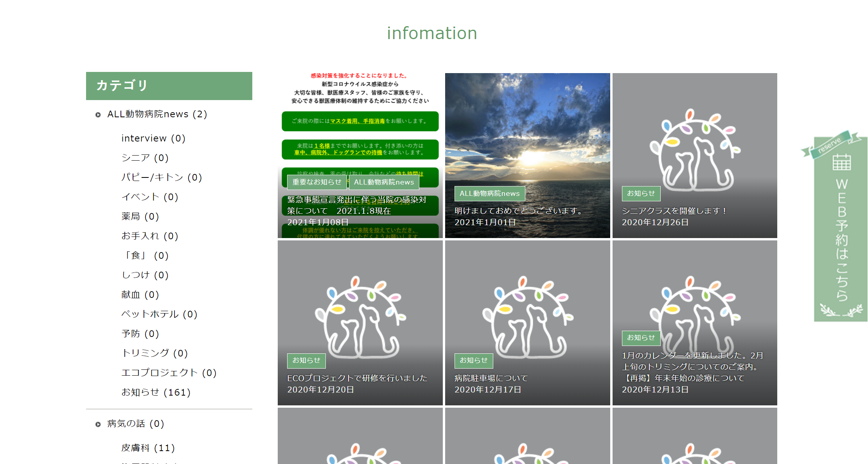Viewport: 868px width, 464px height.
Task: Click the お知らせ tag on ECOプロジェクト article
Action: [306, 360]
